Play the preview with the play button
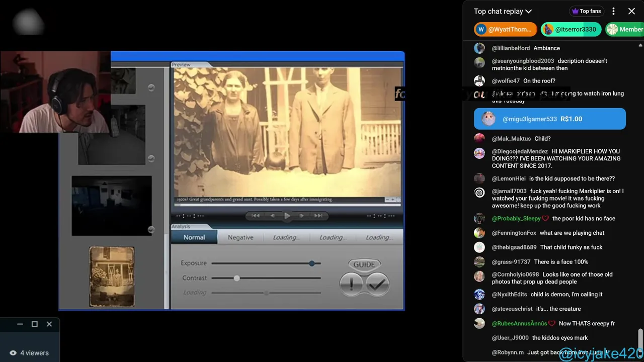The width and height of the screenshot is (644, 362). 287,216
